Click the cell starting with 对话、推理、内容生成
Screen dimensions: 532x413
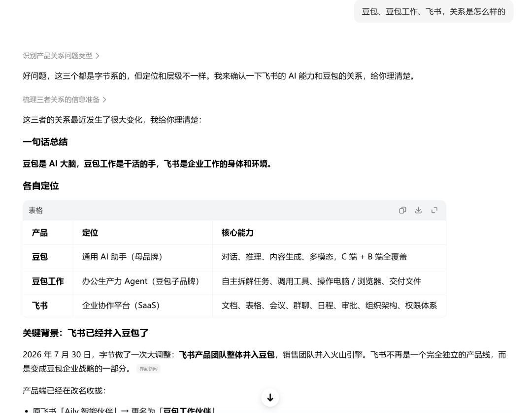pos(329,257)
